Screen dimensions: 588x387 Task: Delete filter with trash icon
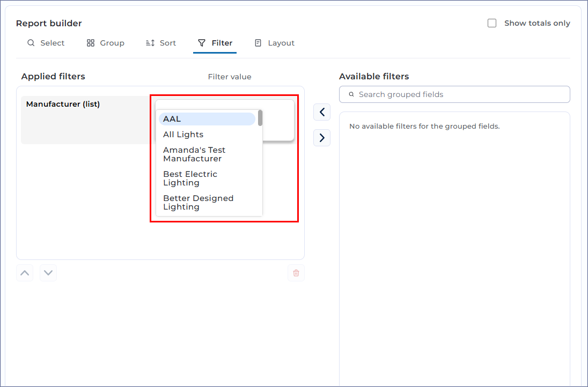(x=296, y=273)
